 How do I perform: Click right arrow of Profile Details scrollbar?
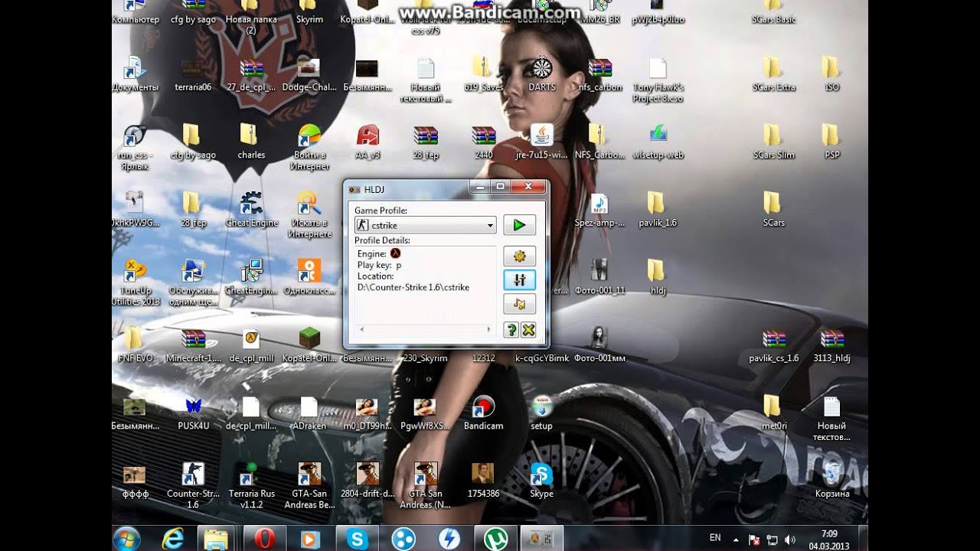coord(488,329)
